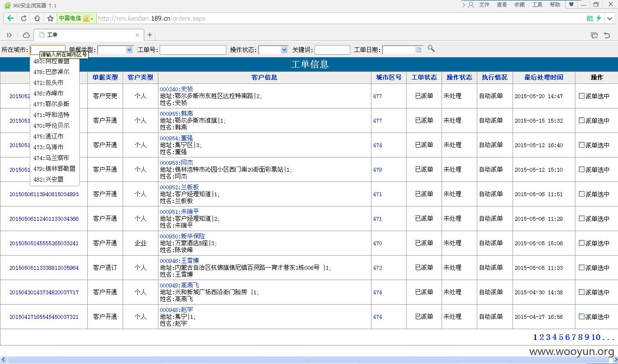This screenshot has height=364, width=618.
Task: Open the tab list icon at right
Action: [x=594, y=35]
